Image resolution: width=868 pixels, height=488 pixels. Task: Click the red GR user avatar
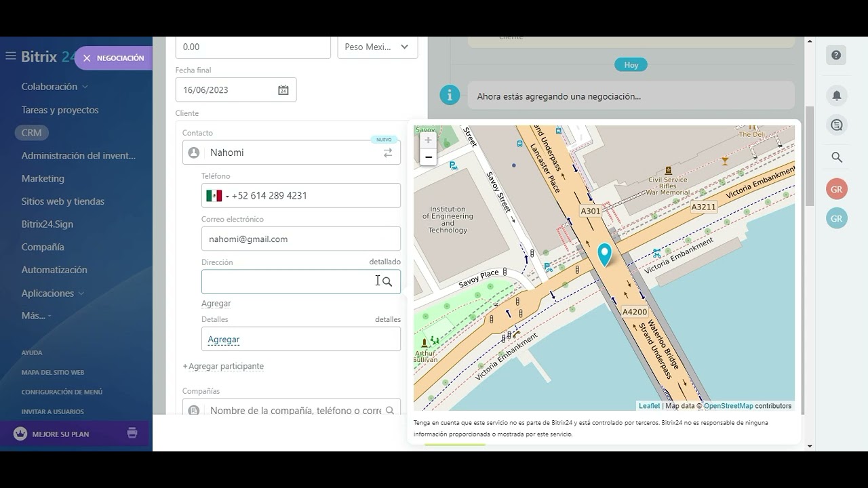(x=837, y=189)
